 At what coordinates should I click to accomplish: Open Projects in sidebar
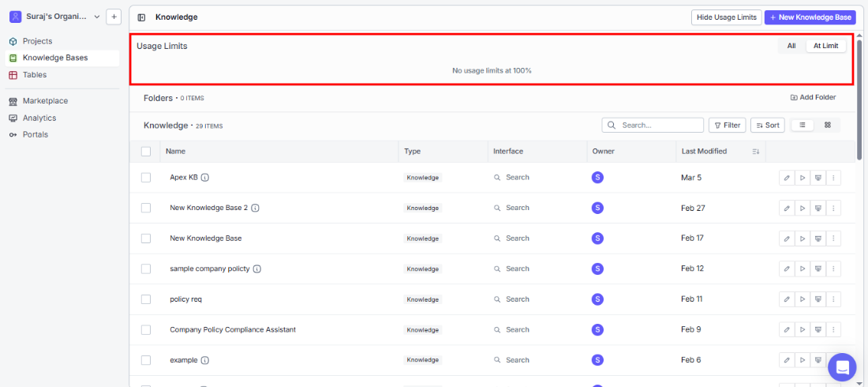pos(62,41)
